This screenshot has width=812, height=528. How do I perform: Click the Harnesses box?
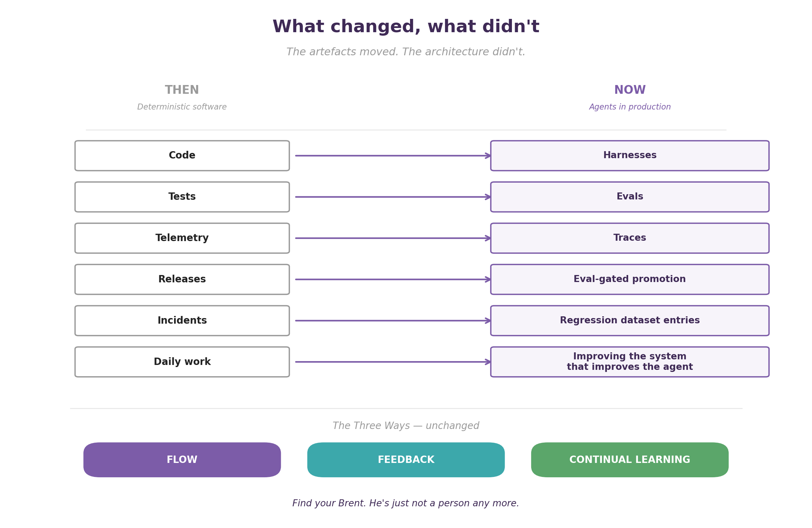click(x=630, y=156)
